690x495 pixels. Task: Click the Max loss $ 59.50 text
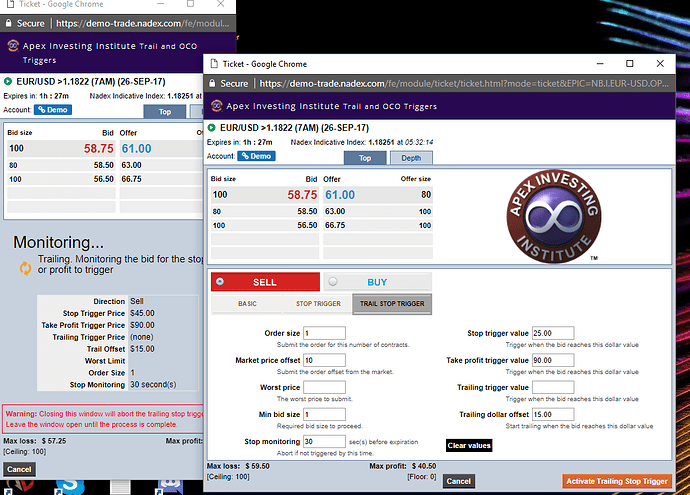click(238, 466)
